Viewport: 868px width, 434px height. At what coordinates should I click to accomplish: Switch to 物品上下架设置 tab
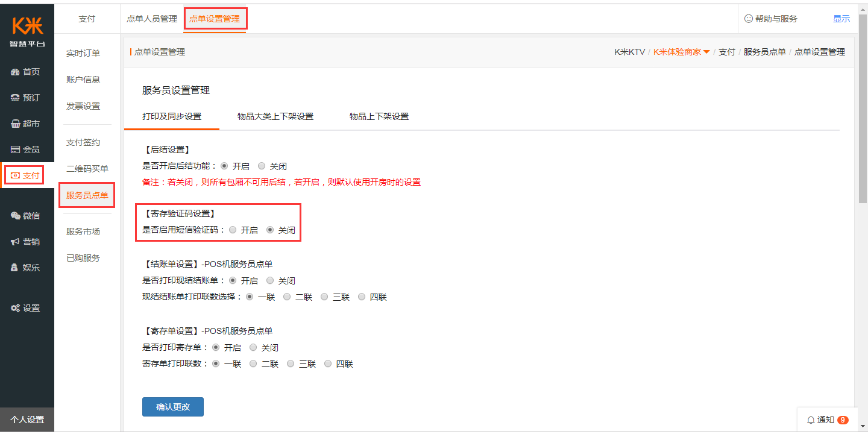379,116
